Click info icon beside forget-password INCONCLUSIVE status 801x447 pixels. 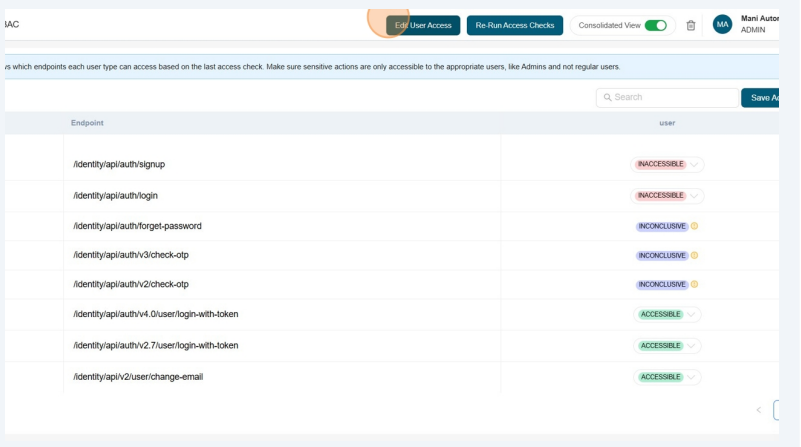694,226
